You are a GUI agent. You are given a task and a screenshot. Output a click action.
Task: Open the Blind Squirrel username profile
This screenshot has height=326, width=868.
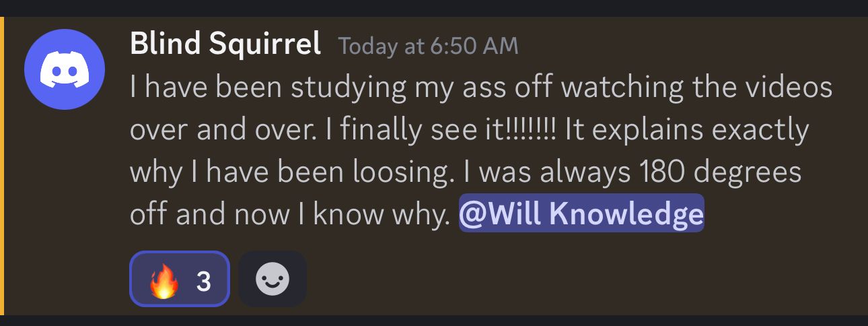click(x=225, y=45)
